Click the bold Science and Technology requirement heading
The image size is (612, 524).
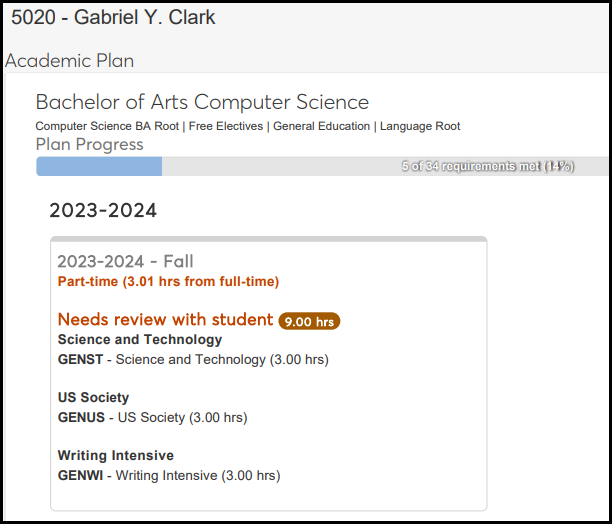click(x=126, y=340)
